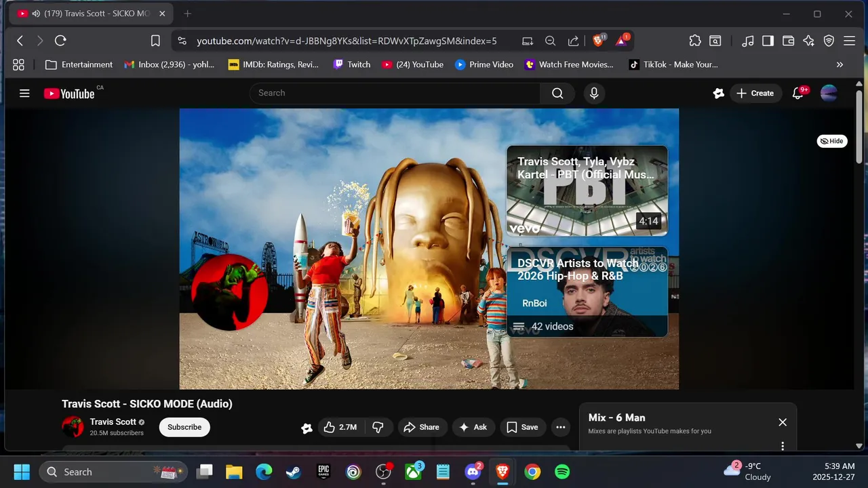The height and width of the screenshot is (488, 868).
Task: Open Brave Rewards triangle icon
Action: [621, 41]
